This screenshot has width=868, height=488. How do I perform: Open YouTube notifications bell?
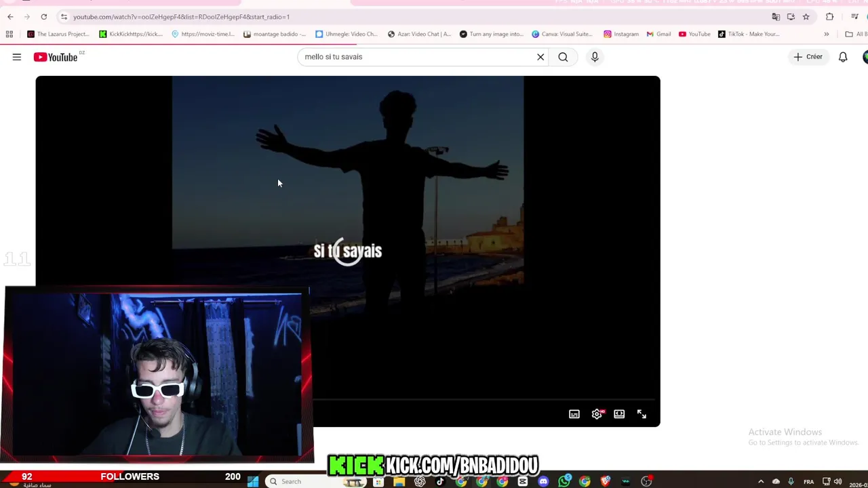843,57
